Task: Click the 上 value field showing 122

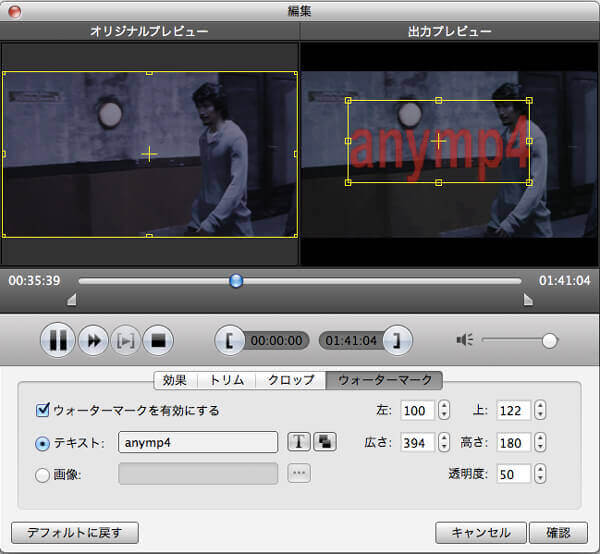Action: click(x=514, y=410)
